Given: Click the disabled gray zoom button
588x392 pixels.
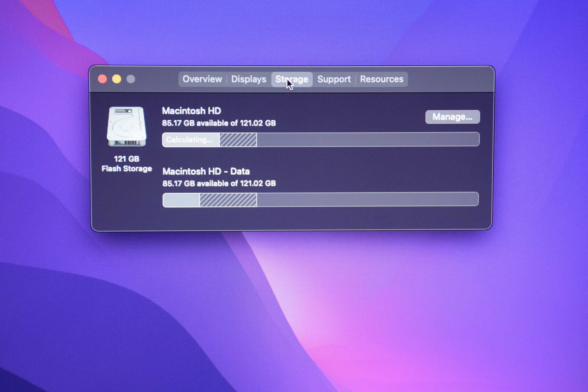Looking at the screenshot, I should point(131,79).
